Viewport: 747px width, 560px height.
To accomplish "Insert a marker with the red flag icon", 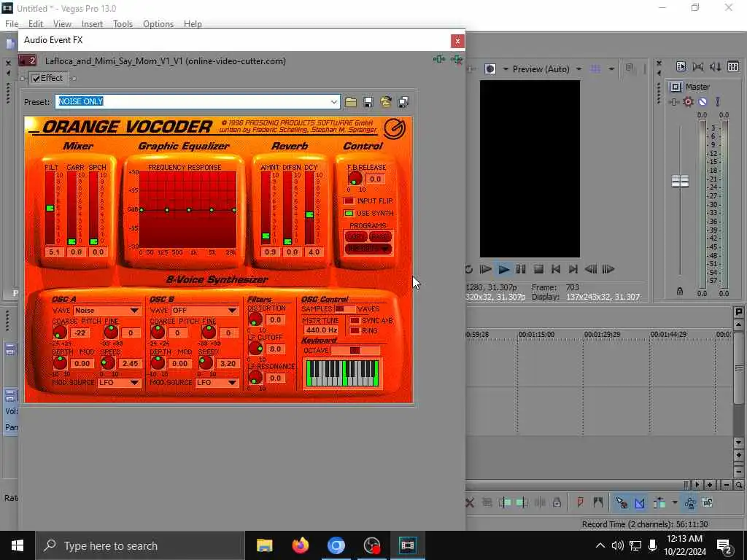I will 580,502.
